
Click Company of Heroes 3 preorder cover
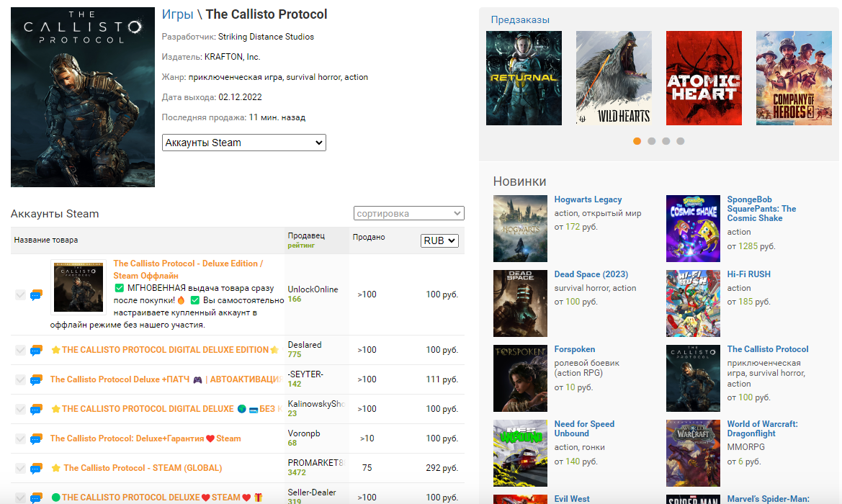tap(794, 78)
